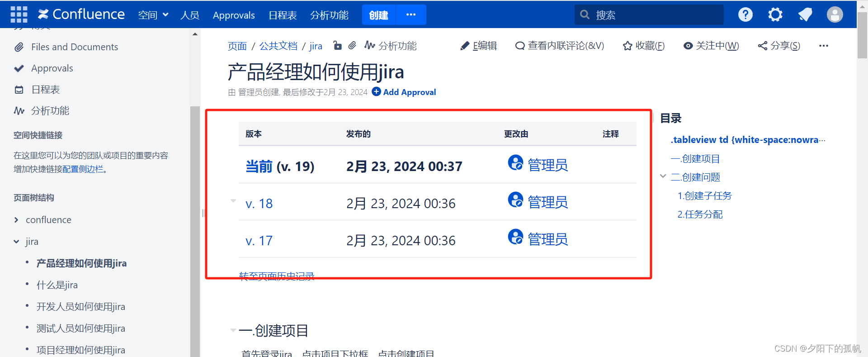Screen dimensions: 868x357
Task: Click the Confluence logo
Action: click(81, 14)
